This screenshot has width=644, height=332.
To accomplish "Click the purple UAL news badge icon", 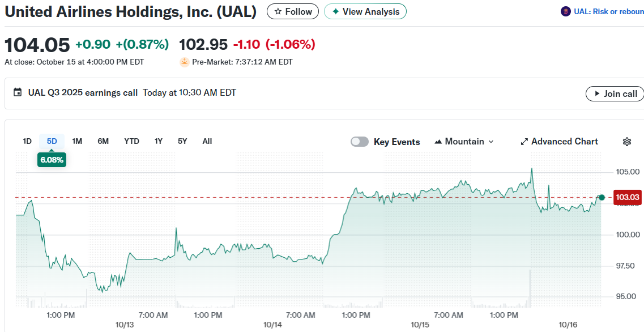I will [565, 11].
